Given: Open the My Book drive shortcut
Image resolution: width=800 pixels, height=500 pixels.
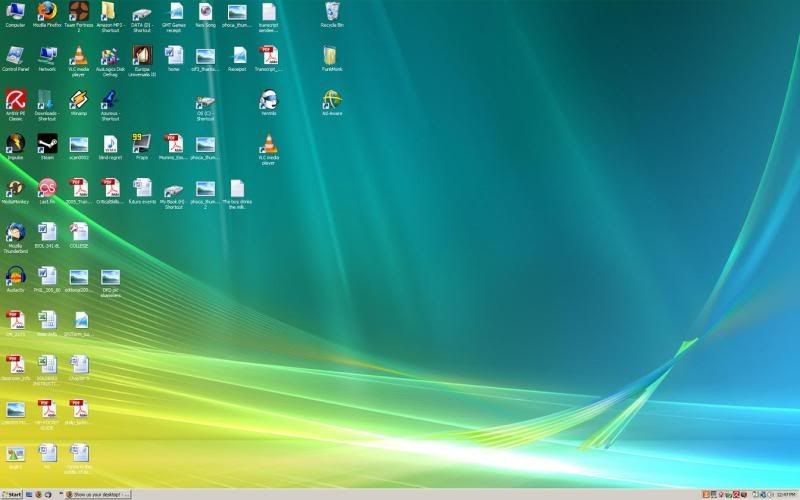Looking at the screenshot, I should pos(173,196).
